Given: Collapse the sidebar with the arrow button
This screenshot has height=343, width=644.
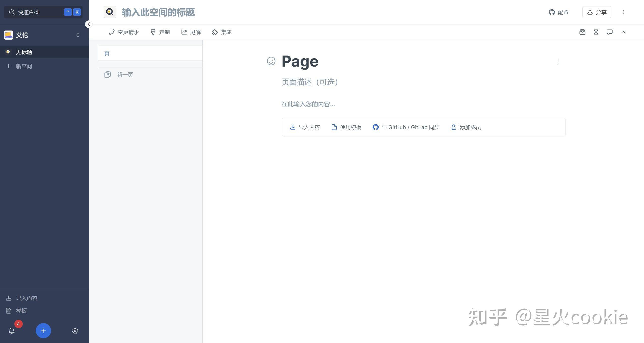Looking at the screenshot, I should 89,24.
